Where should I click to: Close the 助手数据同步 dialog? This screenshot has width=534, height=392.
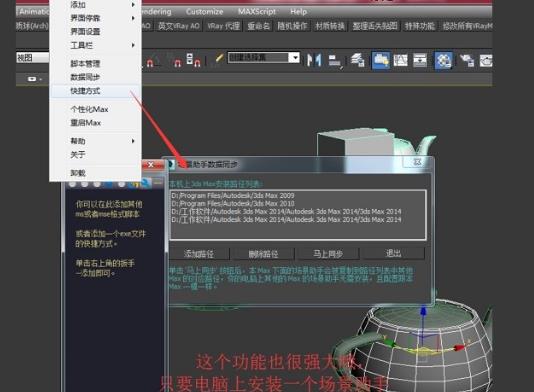417,162
